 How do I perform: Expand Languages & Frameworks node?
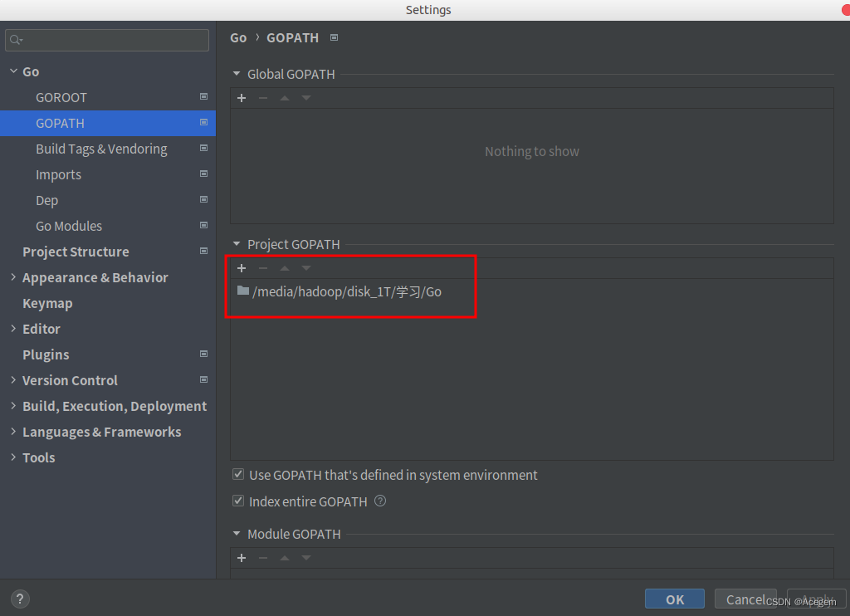pyautogui.click(x=13, y=432)
